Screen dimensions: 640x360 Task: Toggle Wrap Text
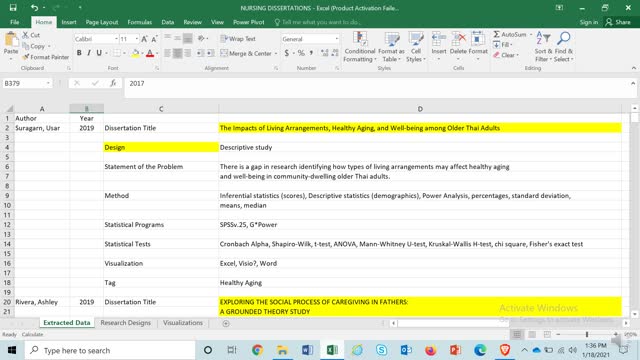[x=238, y=39]
